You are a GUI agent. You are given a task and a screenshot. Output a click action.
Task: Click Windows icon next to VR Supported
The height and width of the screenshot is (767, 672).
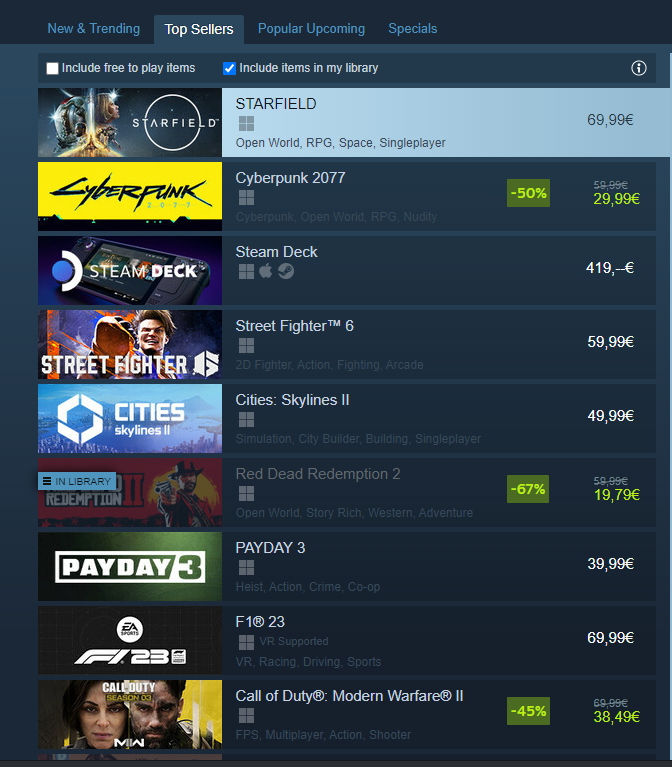pyautogui.click(x=246, y=642)
